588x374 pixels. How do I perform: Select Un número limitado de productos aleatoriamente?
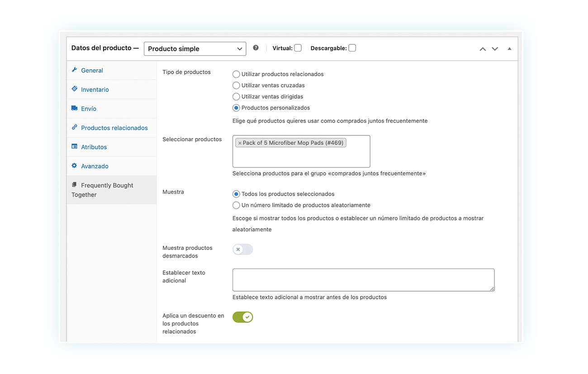coord(236,205)
